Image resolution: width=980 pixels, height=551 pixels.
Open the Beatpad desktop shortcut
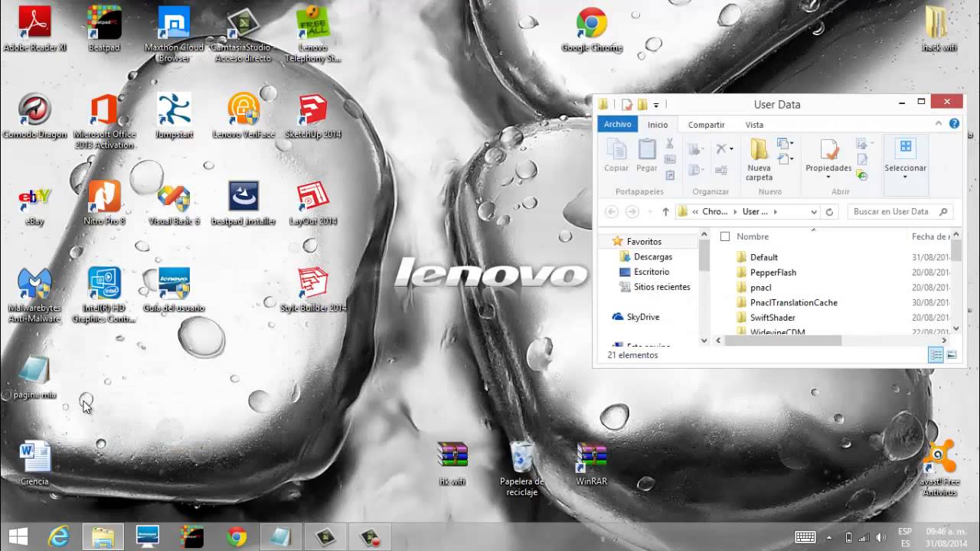[104, 29]
